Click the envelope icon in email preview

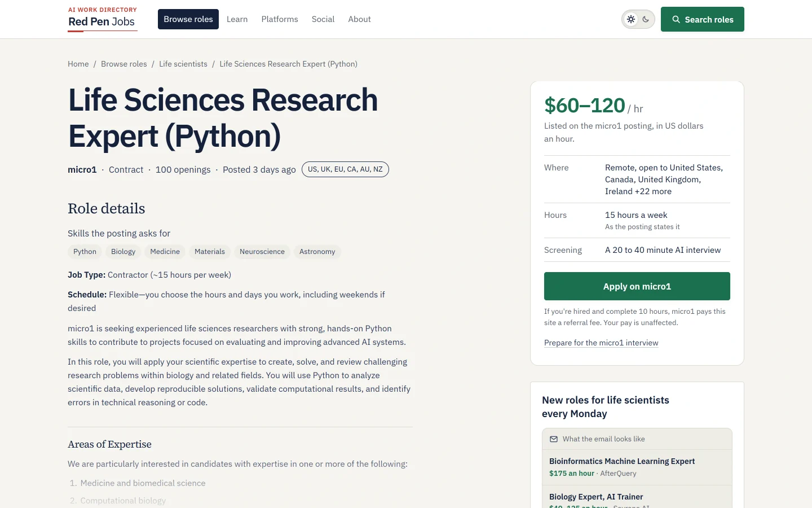(554, 439)
